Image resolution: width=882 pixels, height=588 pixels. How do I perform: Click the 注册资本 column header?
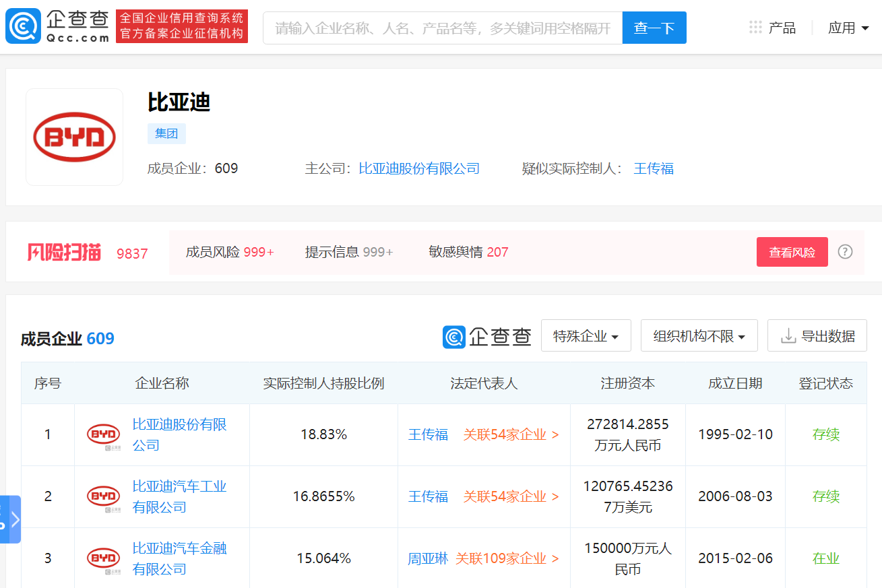(628, 383)
